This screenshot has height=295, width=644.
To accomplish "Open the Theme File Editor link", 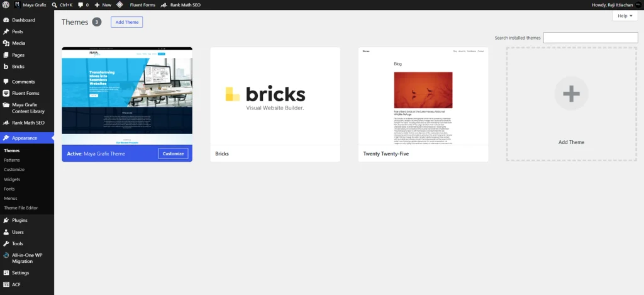I will click(x=21, y=208).
